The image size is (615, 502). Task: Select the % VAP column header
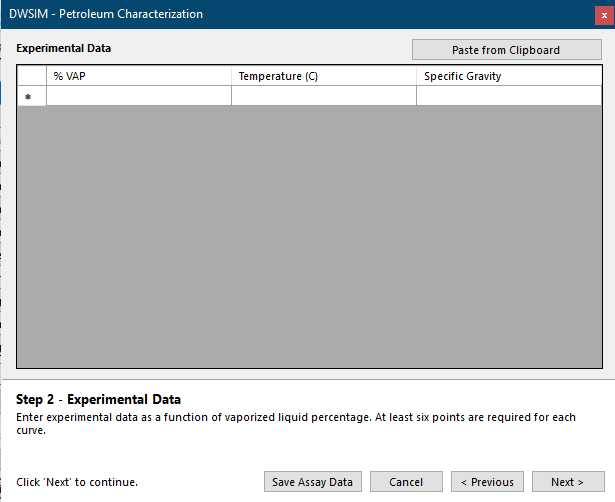tap(139, 76)
